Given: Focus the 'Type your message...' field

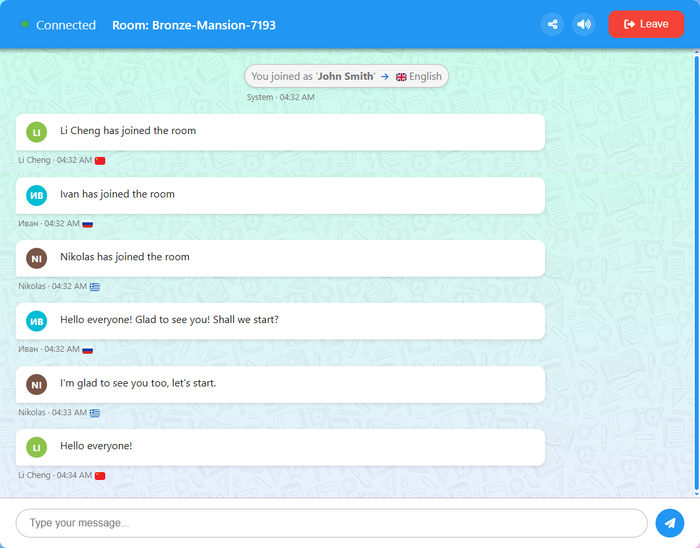Looking at the screenshot, I should tap(331, 523).
